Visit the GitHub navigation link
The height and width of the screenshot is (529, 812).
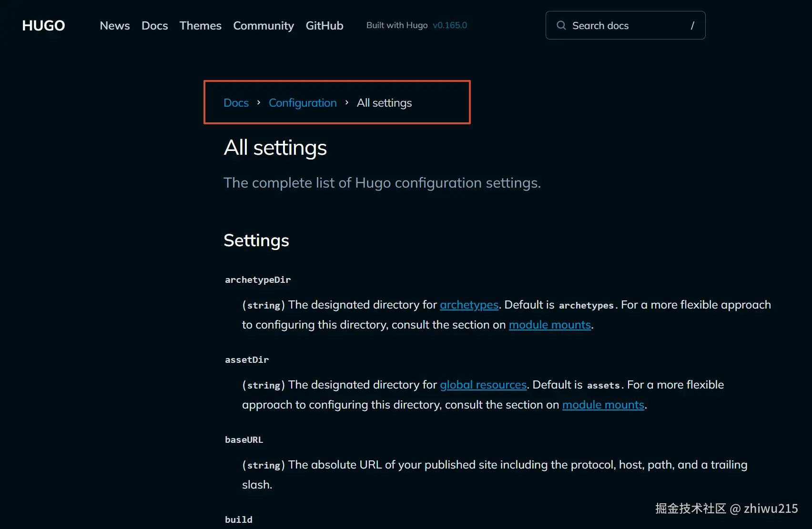(x=325, y=25)
